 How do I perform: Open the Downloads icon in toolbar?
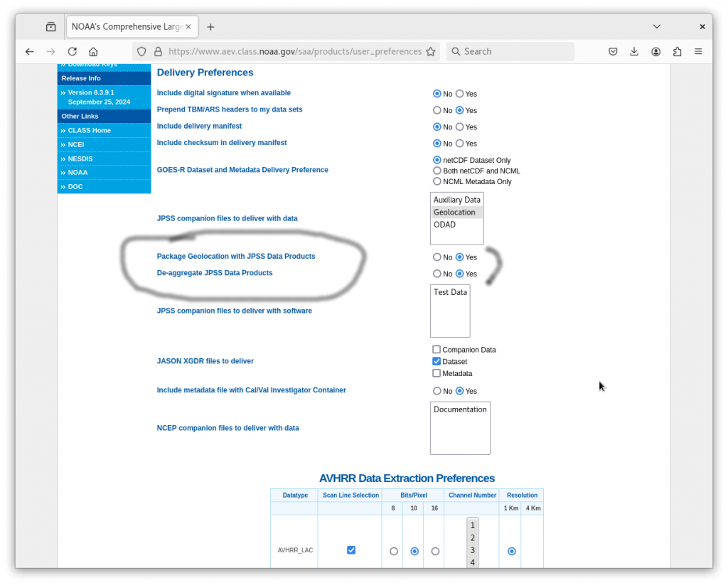tap(634, 51)
